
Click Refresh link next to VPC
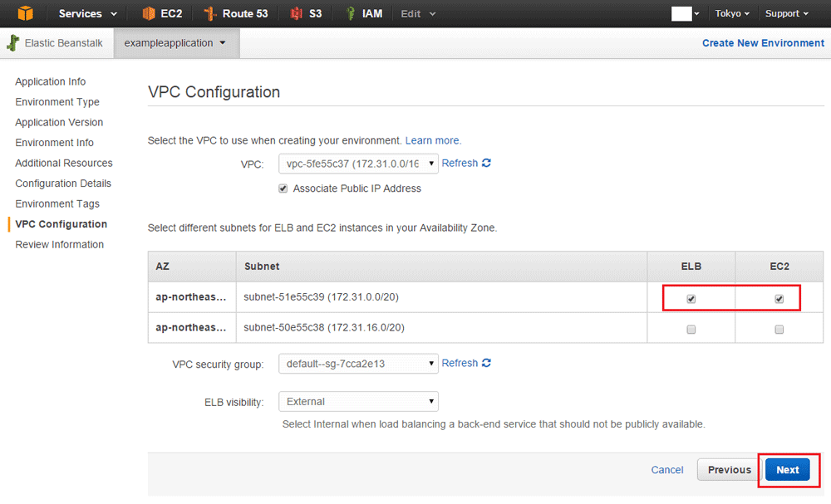(x=460, y=163)
